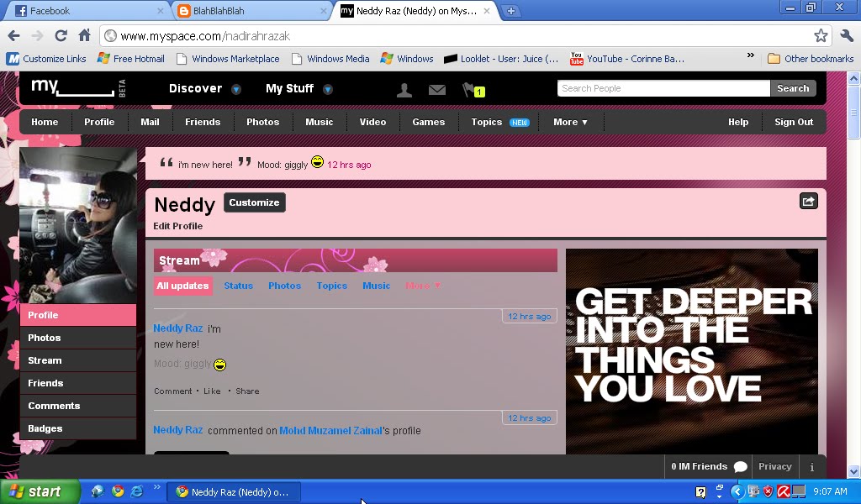Open the Free Hotmail bookmark
This screenshot has height=504, width=861.
tap(130, 59)
